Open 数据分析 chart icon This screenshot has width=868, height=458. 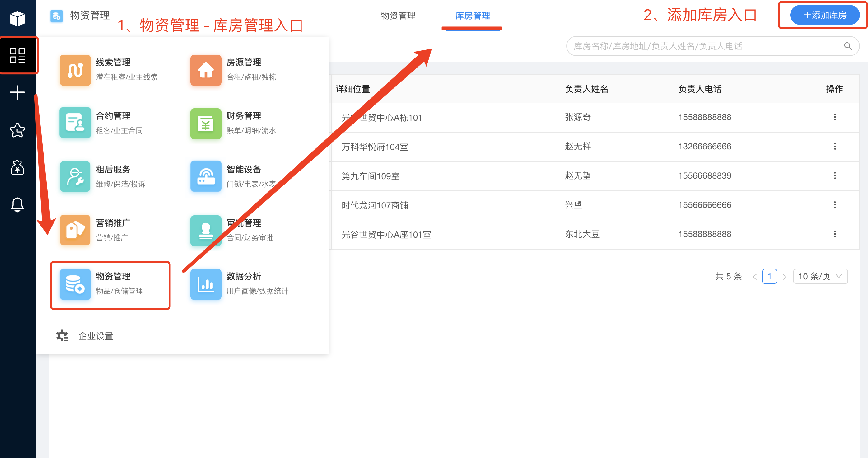206,284
